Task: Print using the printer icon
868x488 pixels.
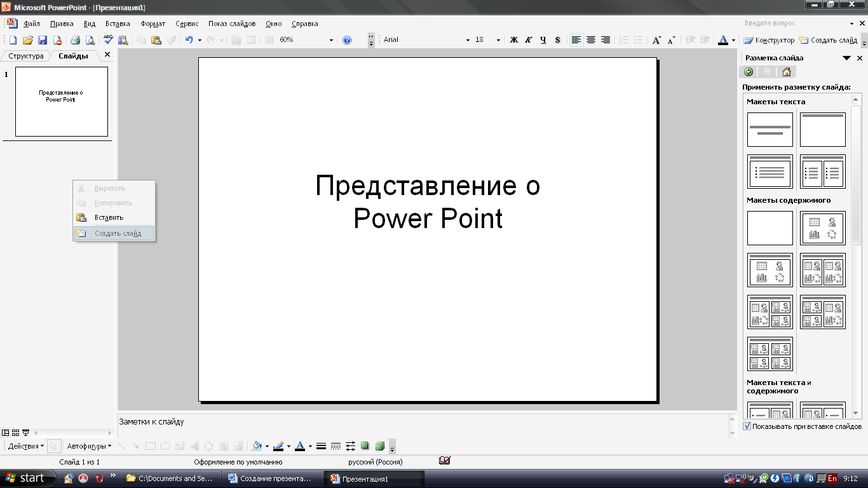Action: click(75, 40)
